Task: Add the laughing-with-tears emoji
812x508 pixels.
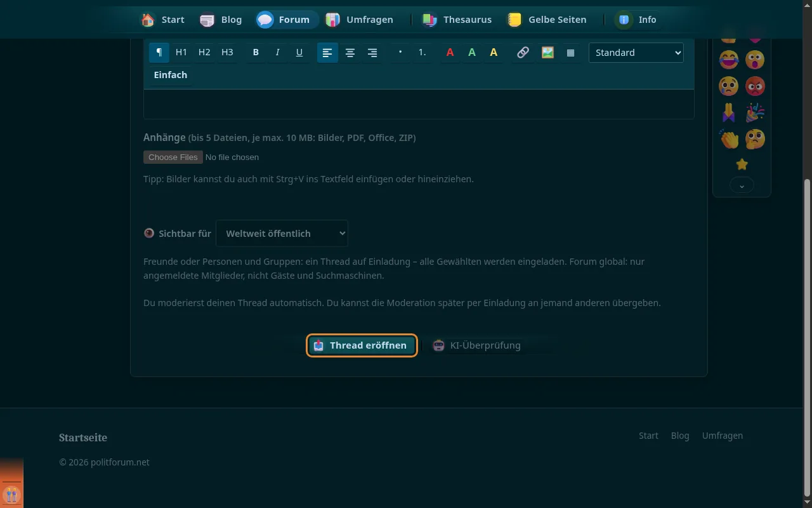Action: pyautogui.click(x=729, y=60)
